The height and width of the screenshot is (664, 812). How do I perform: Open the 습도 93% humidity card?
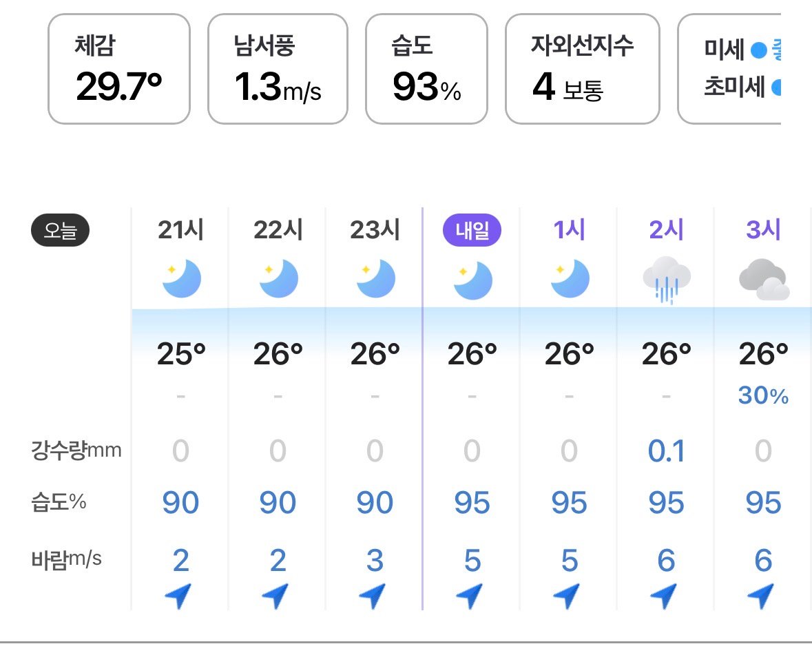point(427,69)
